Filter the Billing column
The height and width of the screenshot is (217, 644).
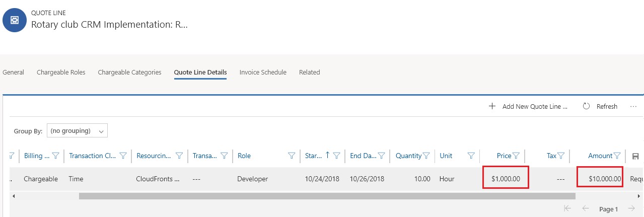coord(56,156)
